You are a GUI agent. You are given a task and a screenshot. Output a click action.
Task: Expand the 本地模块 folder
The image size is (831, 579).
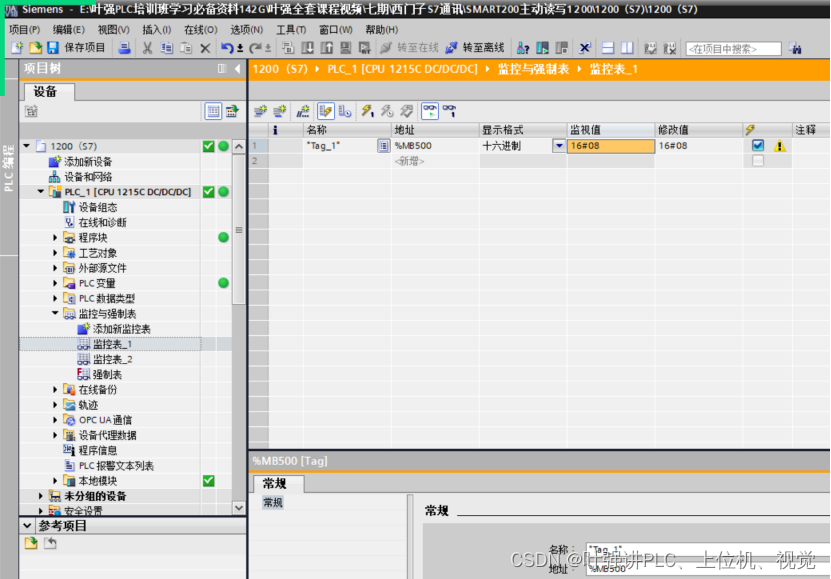[x=55, y=481]
